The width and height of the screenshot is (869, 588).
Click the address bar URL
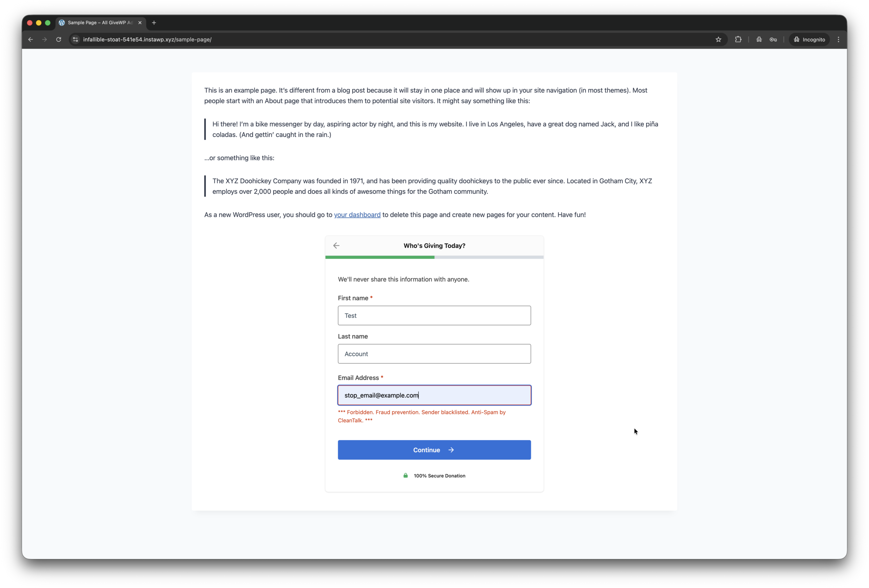pyautogui.click(x=147, y=39)
